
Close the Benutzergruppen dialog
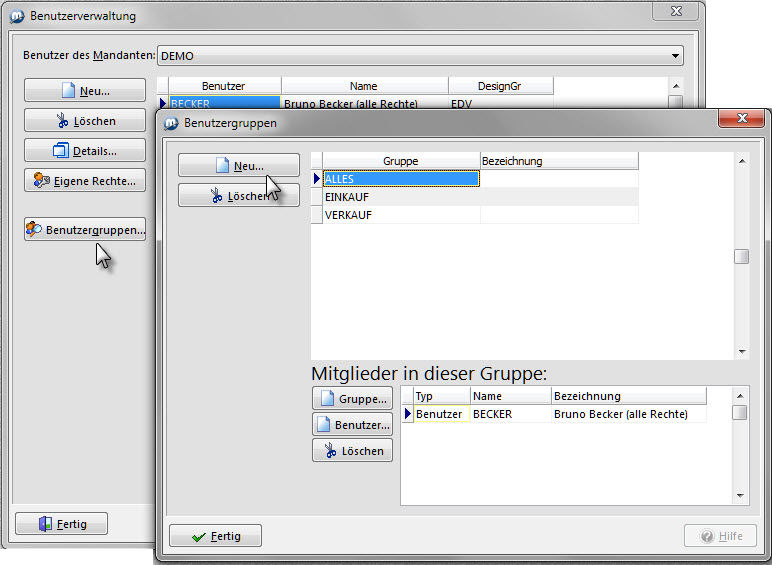(741, 120)
